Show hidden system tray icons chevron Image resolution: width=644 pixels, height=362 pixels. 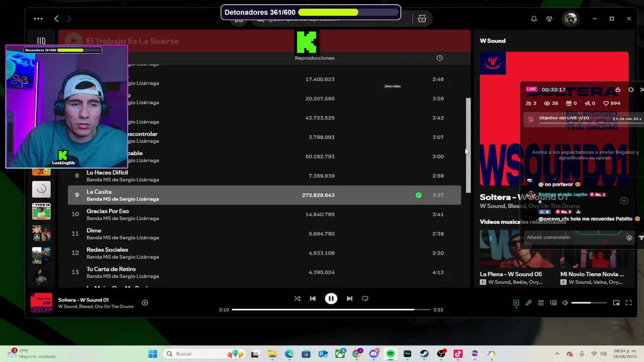pyautogui.click(x=556, y=354)
